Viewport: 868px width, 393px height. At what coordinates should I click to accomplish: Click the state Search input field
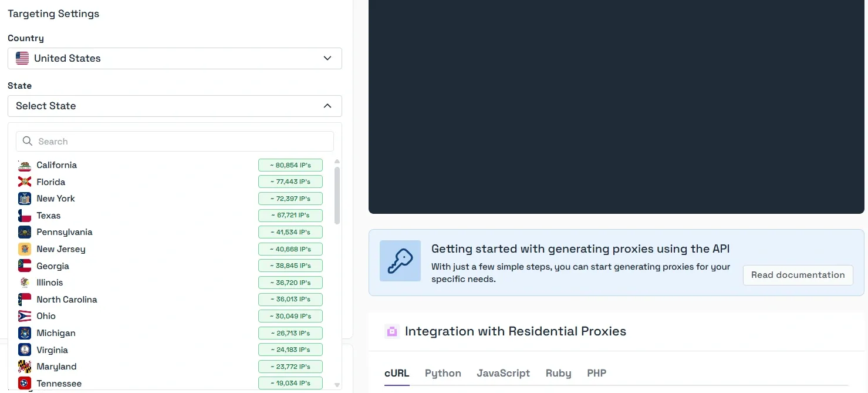point(175,141)
